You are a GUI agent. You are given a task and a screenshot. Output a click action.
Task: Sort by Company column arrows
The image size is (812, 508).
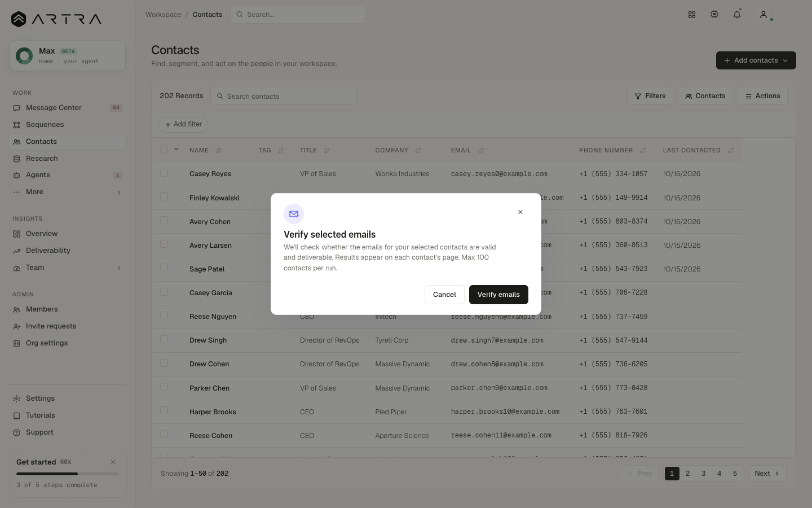pyautogui.click(x=418, y=151)
